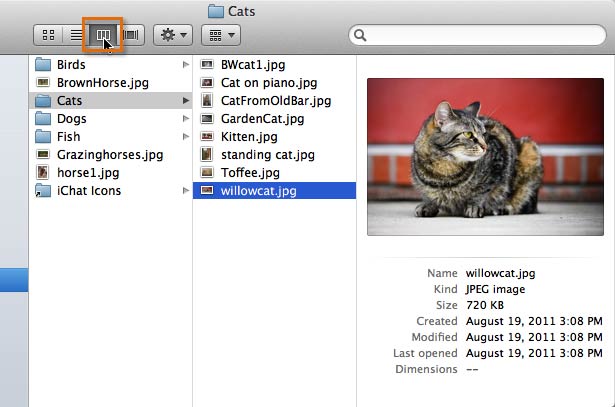
Task: Open the Fish folder
Action: coord(69,137)
